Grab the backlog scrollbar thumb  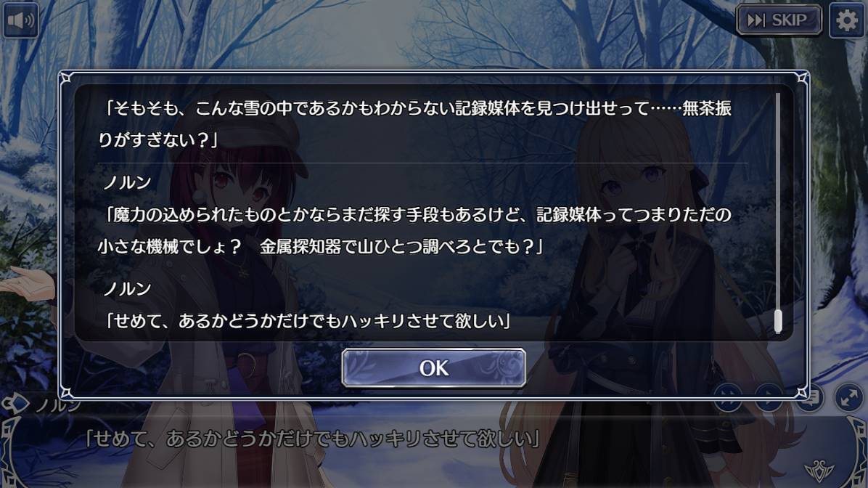(x=778, y=321)
